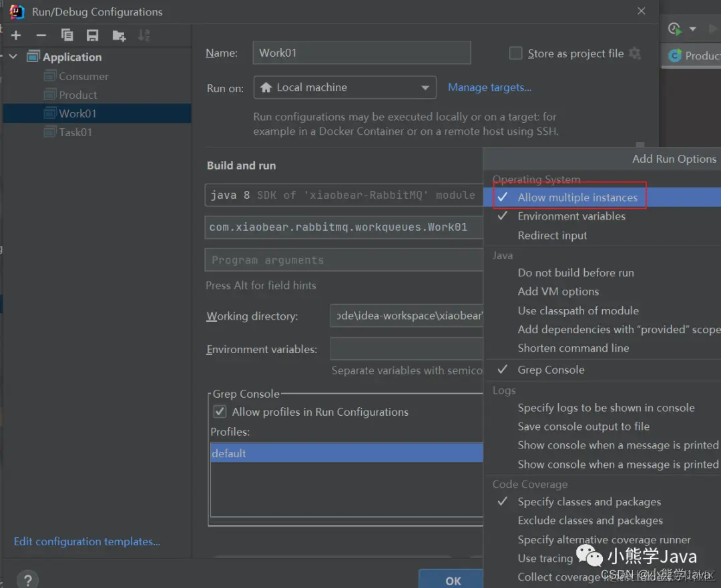Click the Working directory field

click(407, 316)
